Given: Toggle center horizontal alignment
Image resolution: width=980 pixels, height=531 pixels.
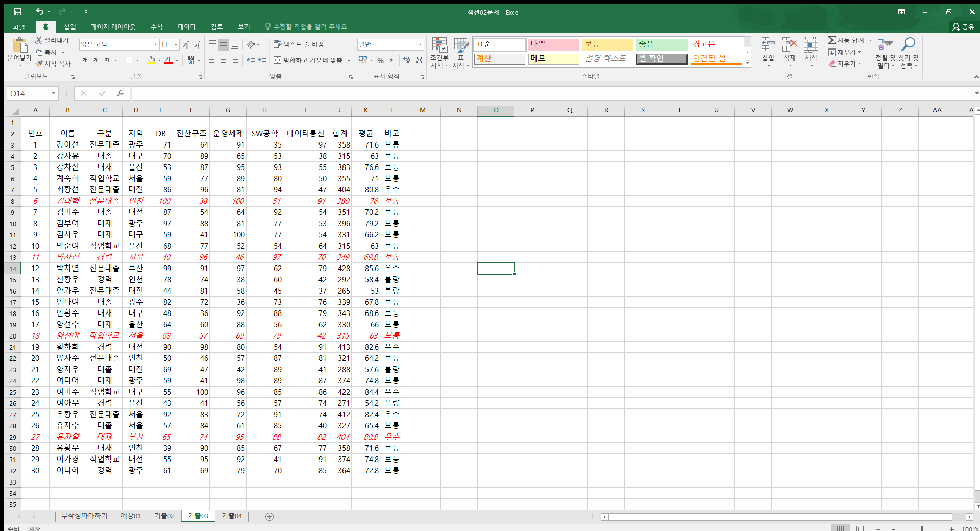Looking at the screenshot, I should [224, 60].
